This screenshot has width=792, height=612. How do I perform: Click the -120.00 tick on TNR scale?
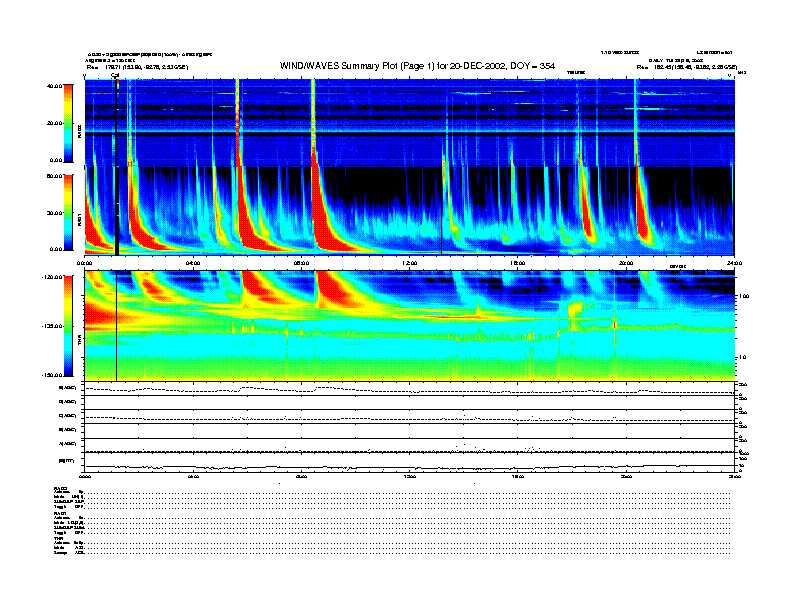click(52, 277)
